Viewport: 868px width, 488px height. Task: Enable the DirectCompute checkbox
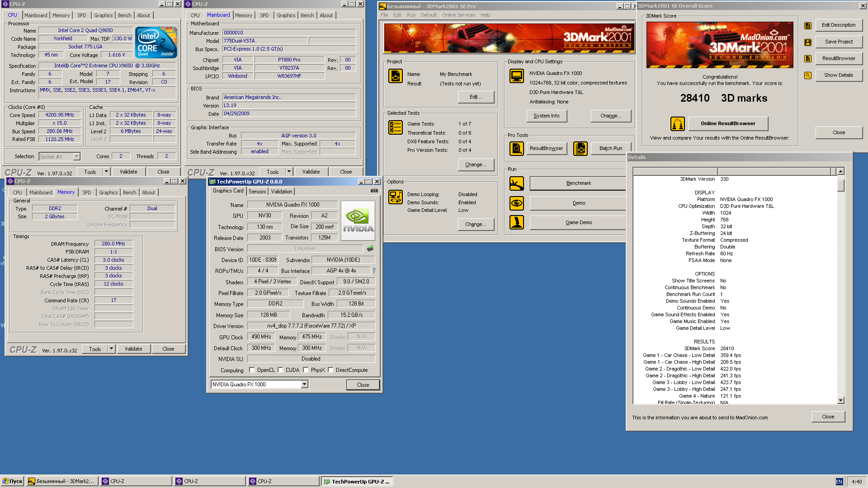pyautogui.click(x=330, y=370)
